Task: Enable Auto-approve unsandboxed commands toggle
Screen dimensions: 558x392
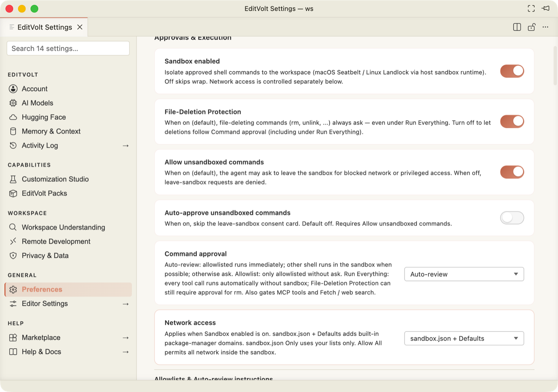Action: (512, 218)
